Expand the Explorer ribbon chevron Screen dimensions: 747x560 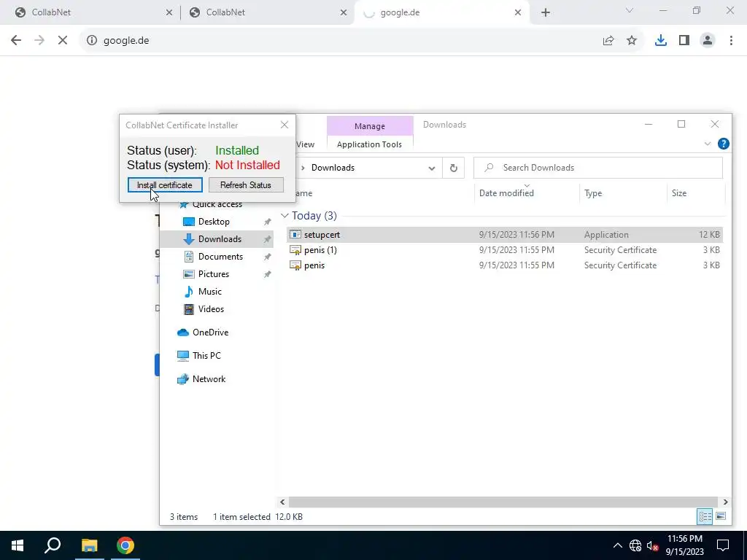708,144
